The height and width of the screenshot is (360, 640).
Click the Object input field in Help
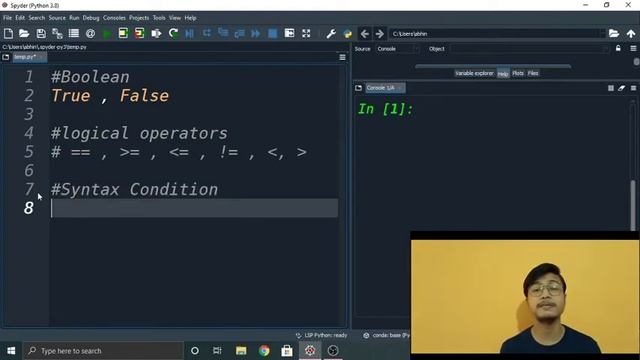pyautogui.click(x=529, y=49)
